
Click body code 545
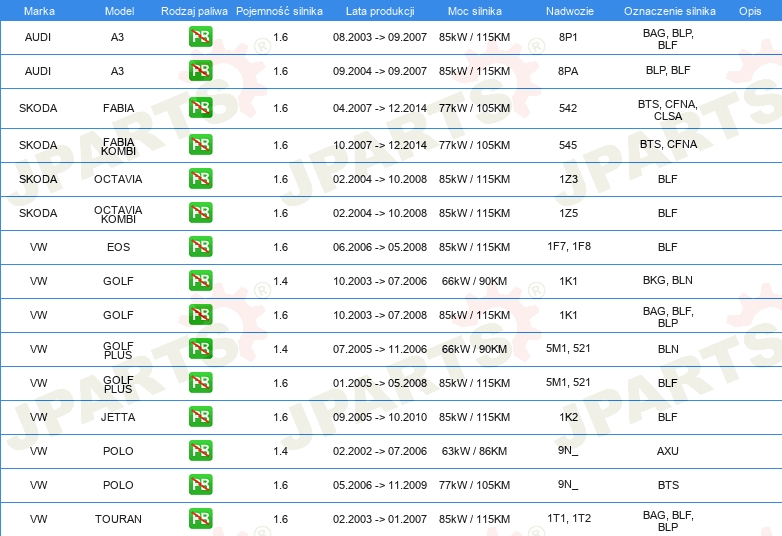568,145
